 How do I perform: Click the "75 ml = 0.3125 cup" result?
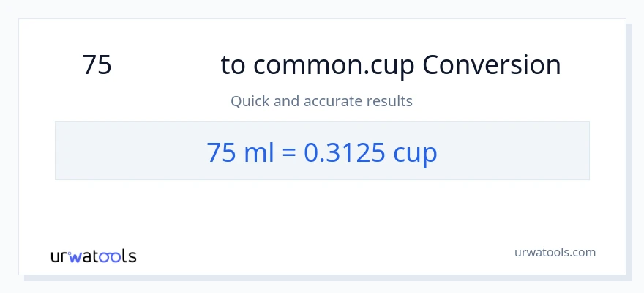322,152
